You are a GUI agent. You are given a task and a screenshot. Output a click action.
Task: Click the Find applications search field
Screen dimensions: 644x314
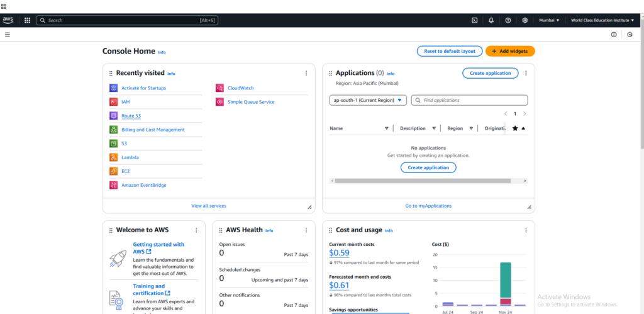pyautogui.click(x=469, y=100)
